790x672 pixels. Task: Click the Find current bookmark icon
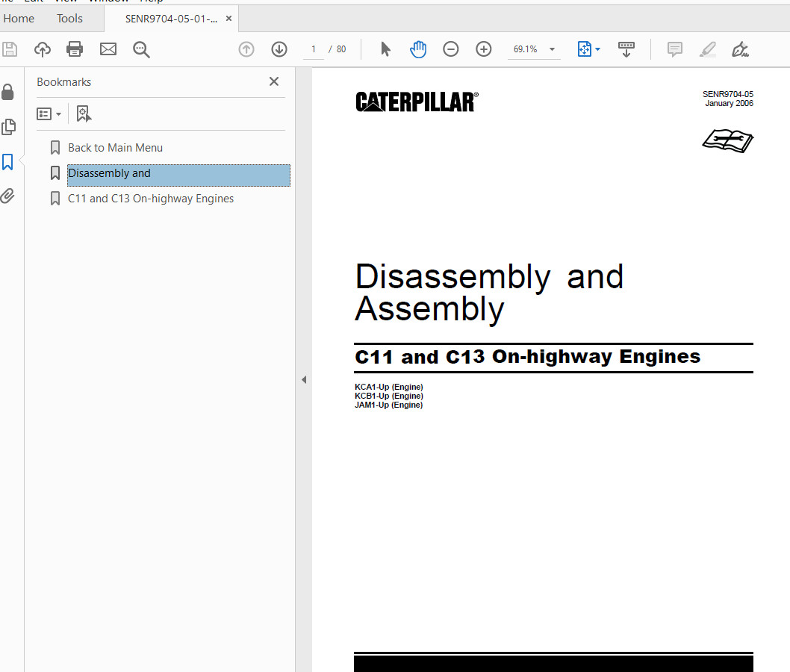(x=84, y=113)
